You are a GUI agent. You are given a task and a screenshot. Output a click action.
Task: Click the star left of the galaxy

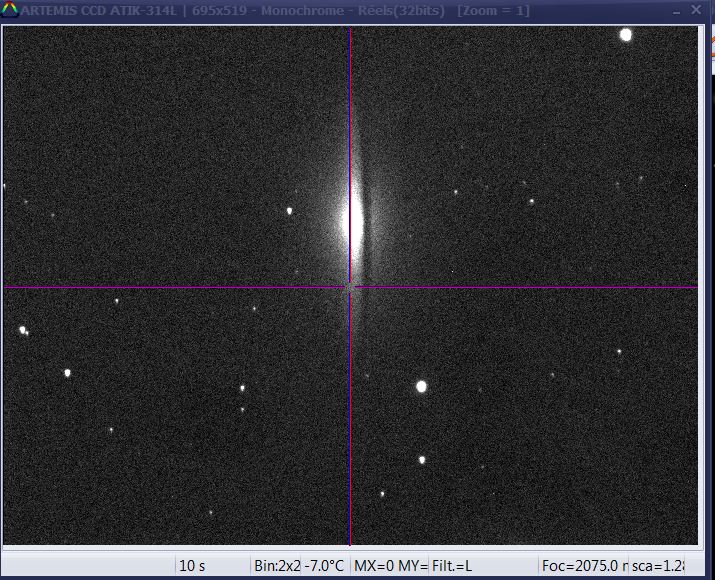[290, 211]
